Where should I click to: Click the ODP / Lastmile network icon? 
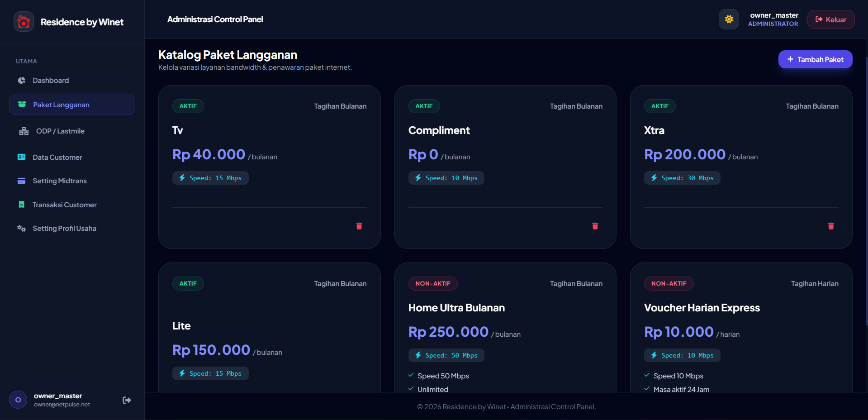tap(24, 131)
